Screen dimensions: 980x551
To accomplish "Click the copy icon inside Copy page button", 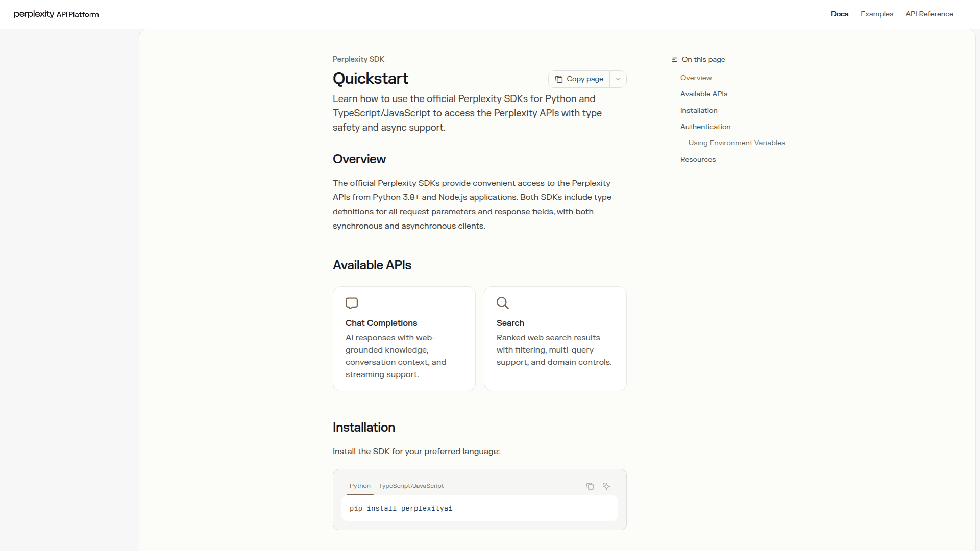I will click(559, 79).
